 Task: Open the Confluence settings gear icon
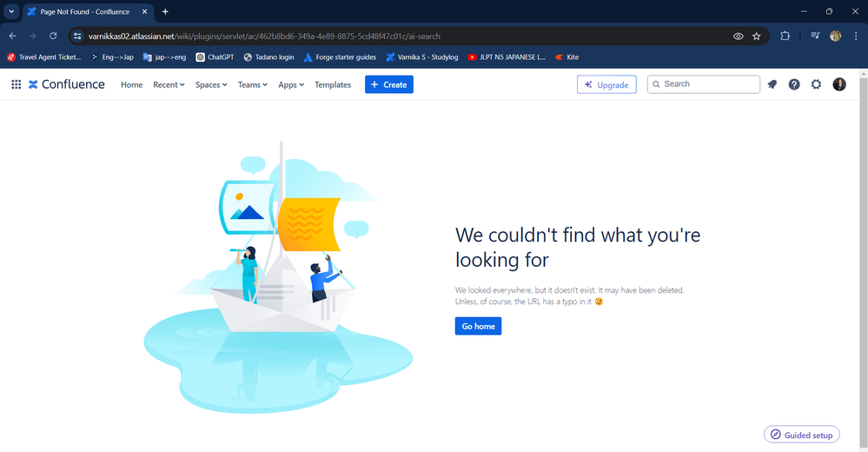(x=816, y=84)
